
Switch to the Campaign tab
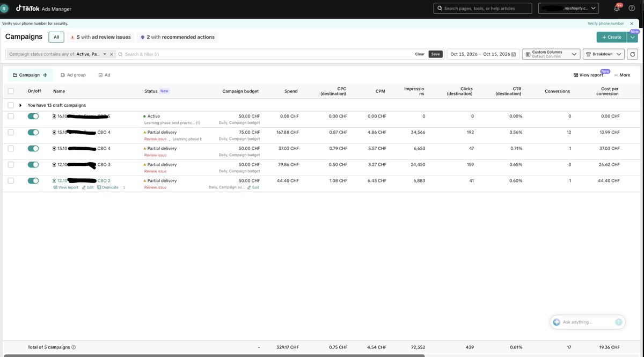[x=30, y=75]
